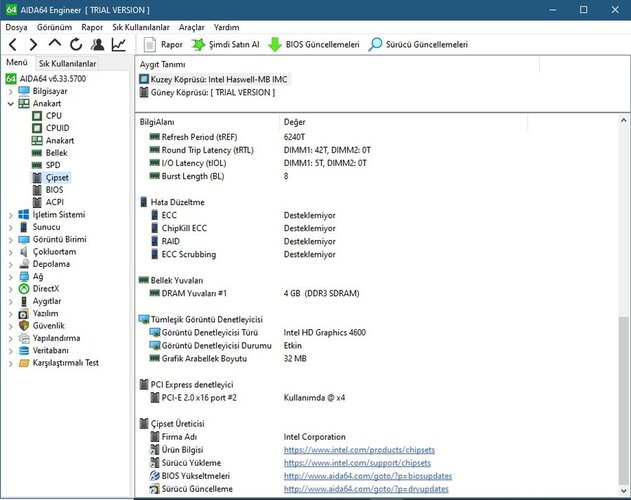Refresh the page using the refresh icon
The width and height of the screenshot is (631, 500).
(x=76, y=45)
